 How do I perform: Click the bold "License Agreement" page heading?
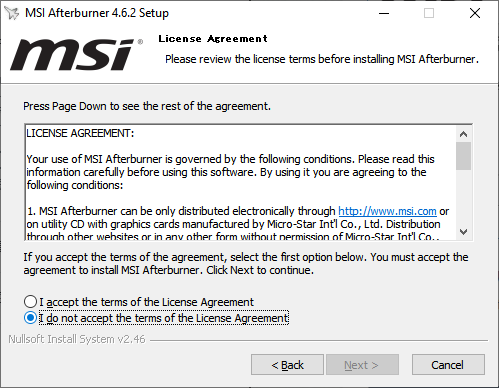tap(213, 39)
